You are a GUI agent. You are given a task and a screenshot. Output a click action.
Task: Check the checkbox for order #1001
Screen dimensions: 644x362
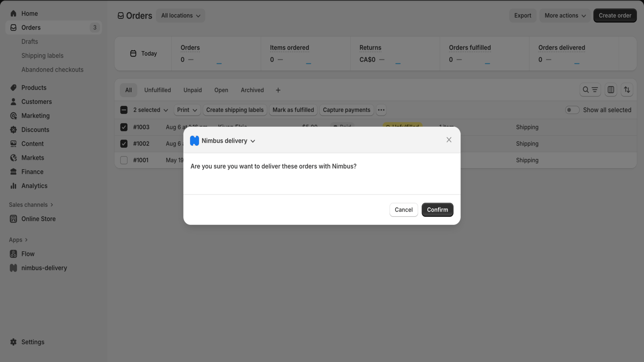(x=124, y=160)
